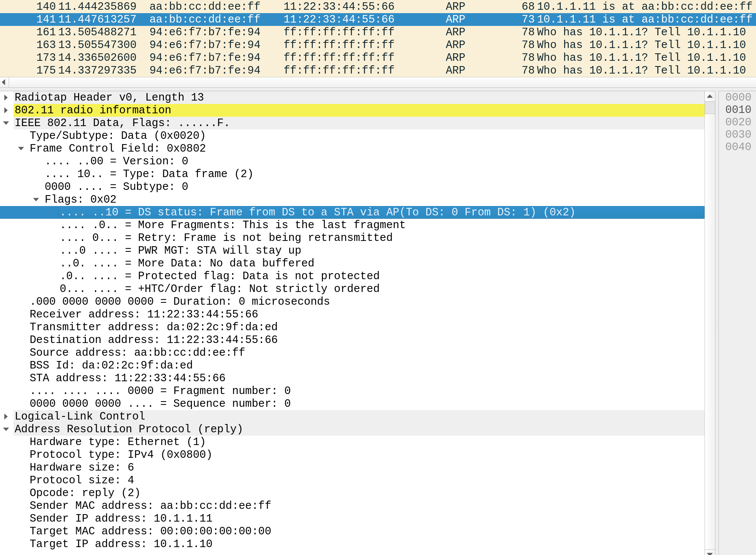This screenshot has height=555, width=756.
Task: Collapse Address Resolution Protocol section
Action: [x=6, y=429]
